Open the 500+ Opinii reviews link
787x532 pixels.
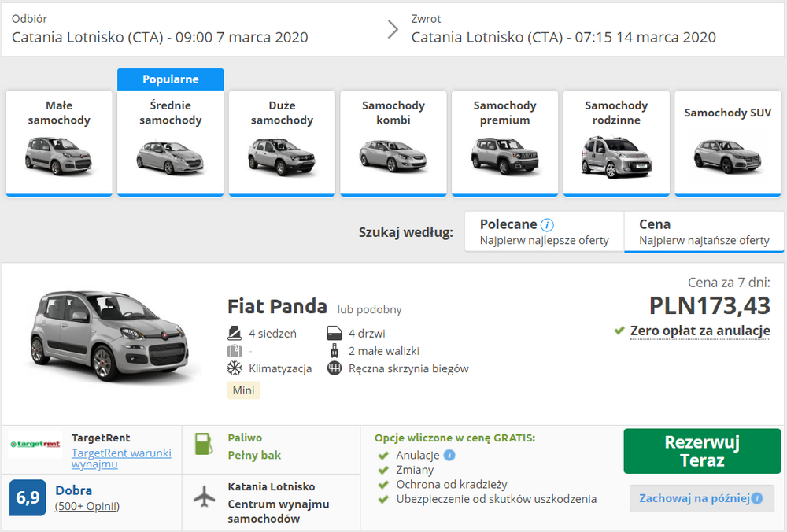[x=87, y=506]
